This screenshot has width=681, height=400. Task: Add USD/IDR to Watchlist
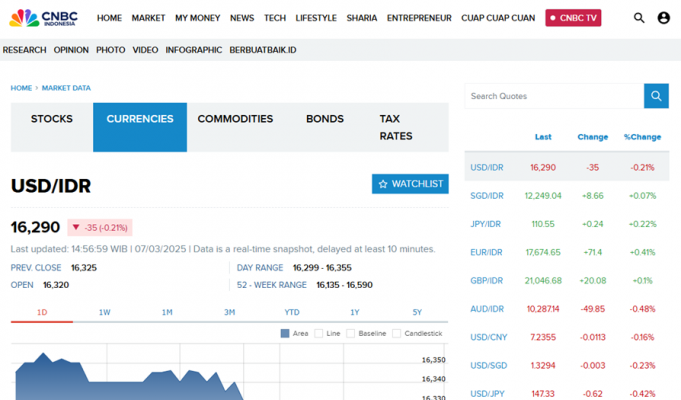[410, 184]
